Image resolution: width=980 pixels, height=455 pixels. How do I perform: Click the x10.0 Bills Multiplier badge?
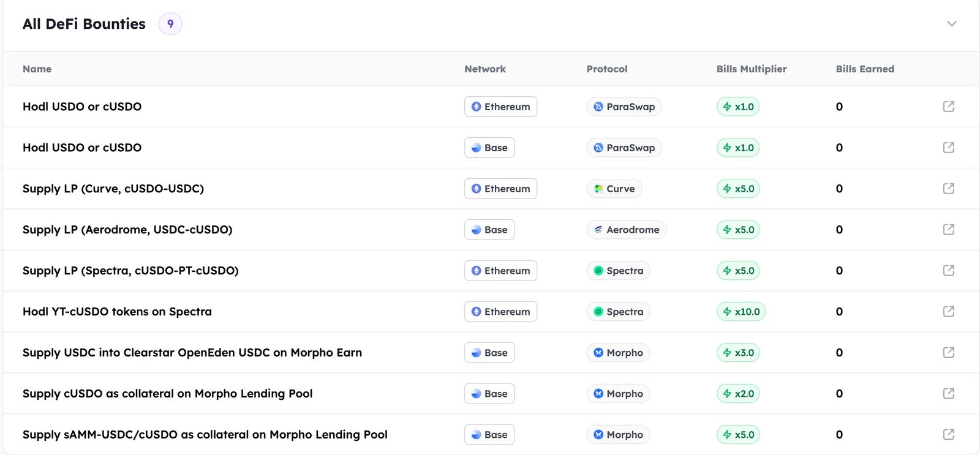[741, 312]
